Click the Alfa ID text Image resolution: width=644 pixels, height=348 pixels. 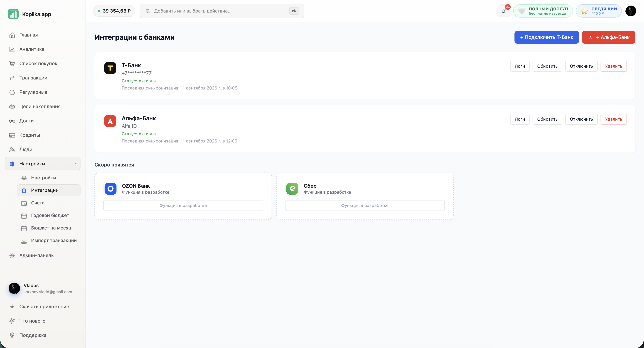point(129,126)
